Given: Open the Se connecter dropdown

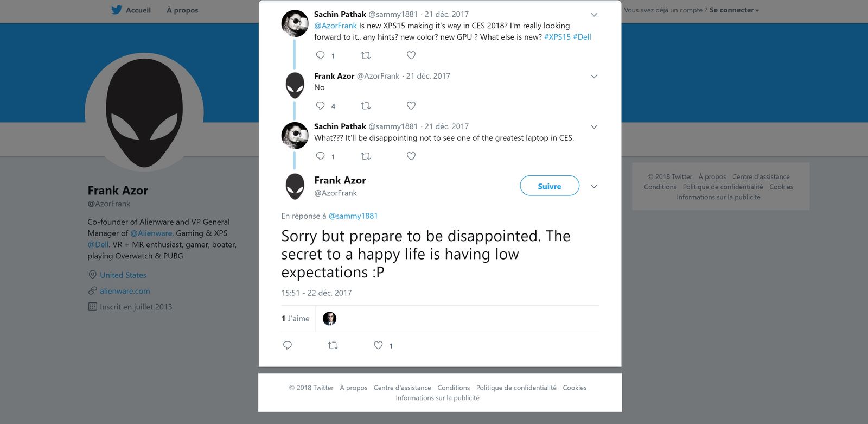Looking at the screenshot, I should [735, 10].
